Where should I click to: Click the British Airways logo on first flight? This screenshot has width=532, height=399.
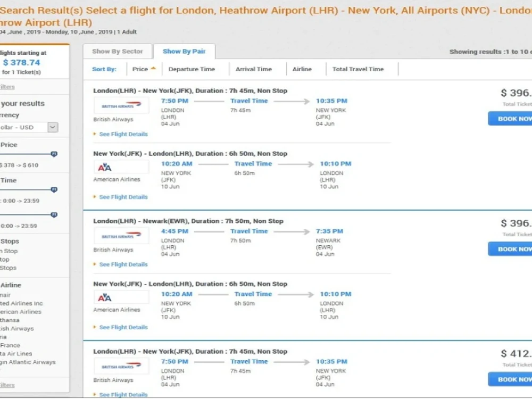point(121,105)
